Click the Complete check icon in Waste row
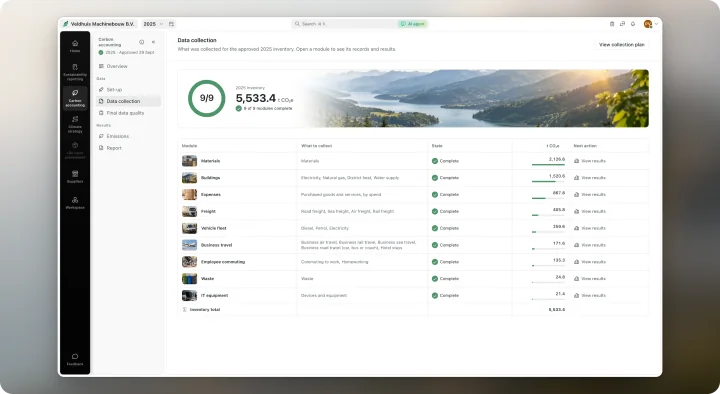 point(434,279)
